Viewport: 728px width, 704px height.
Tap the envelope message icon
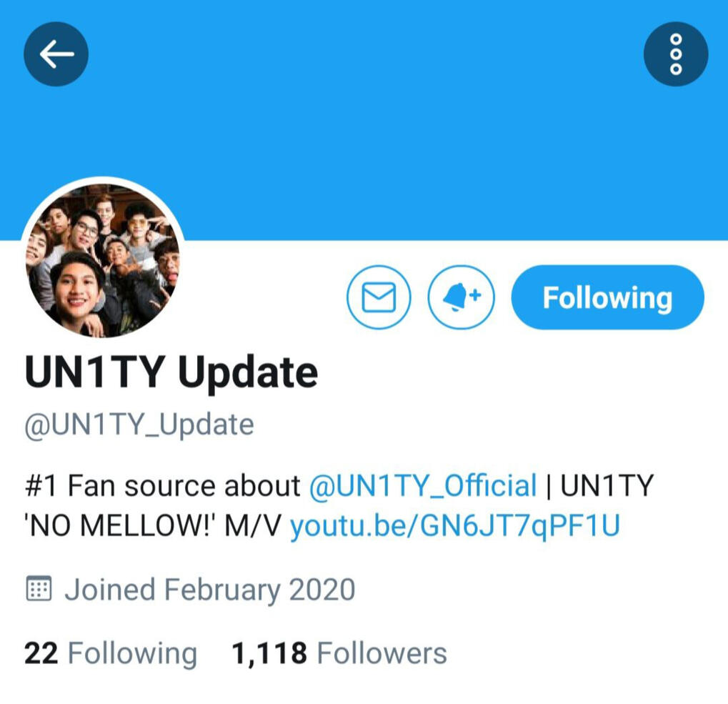click(379, 297)
